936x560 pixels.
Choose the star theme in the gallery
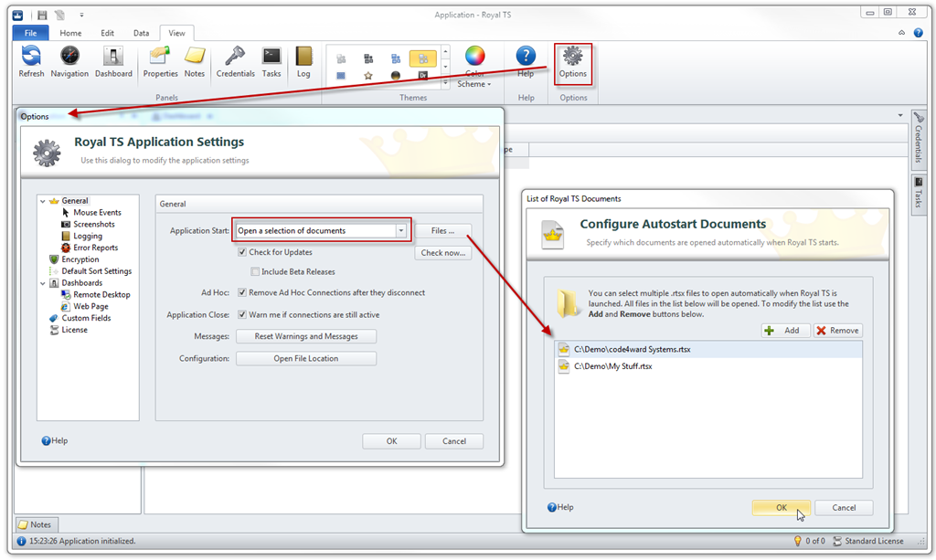click(x=368, y=76)
